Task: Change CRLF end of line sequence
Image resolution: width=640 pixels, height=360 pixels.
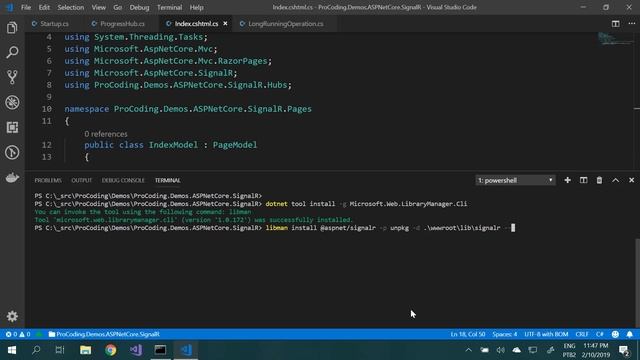Action: coord(582,334)
